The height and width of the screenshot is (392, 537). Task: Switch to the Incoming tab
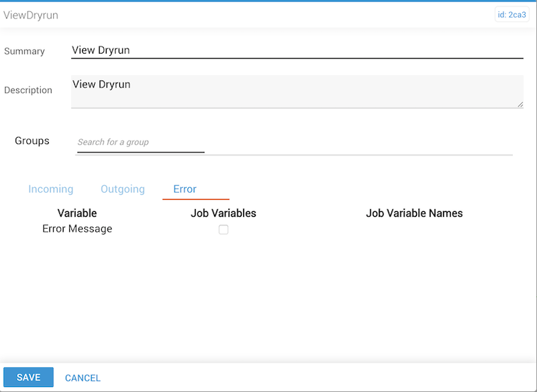tap(51, 189)
